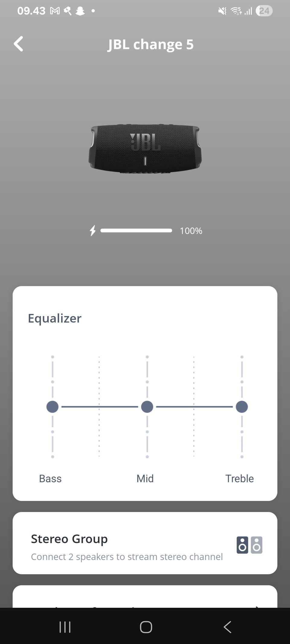Tap the battery charging bolt icon
The height and width of the screenshot is (644, 290).
pos(93,231)
